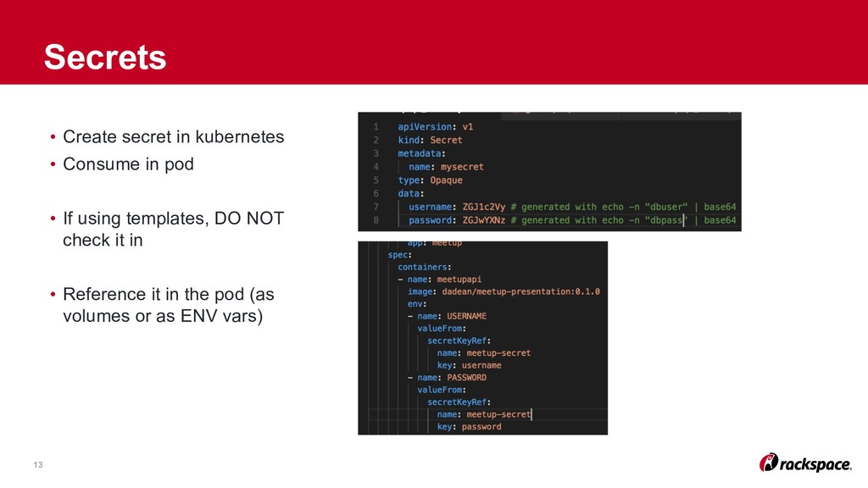Click 'name: mysecret' code line
This screenshot has height=488, width=868.
coord(446,167)
